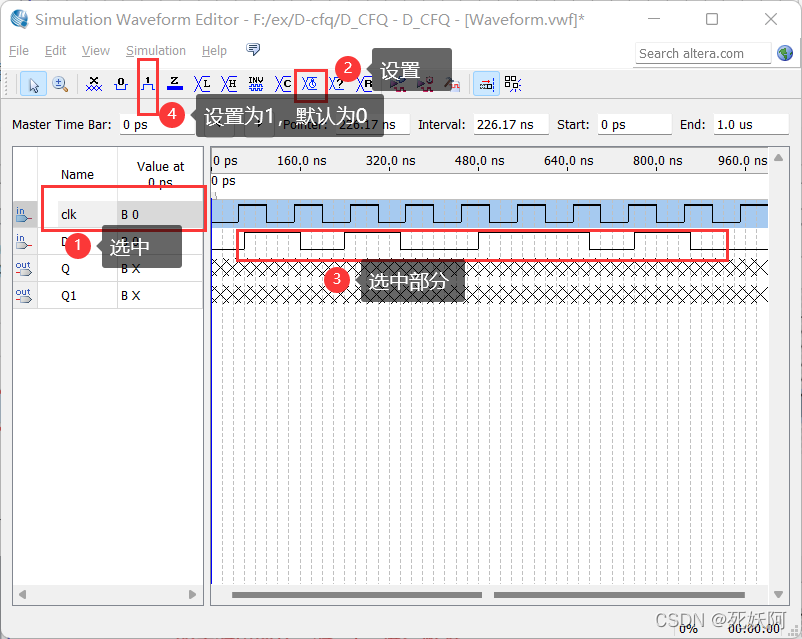Click the waveform horizontal scrollbar
The width and height of the screenshot is (802, 639).
point(488,595)
